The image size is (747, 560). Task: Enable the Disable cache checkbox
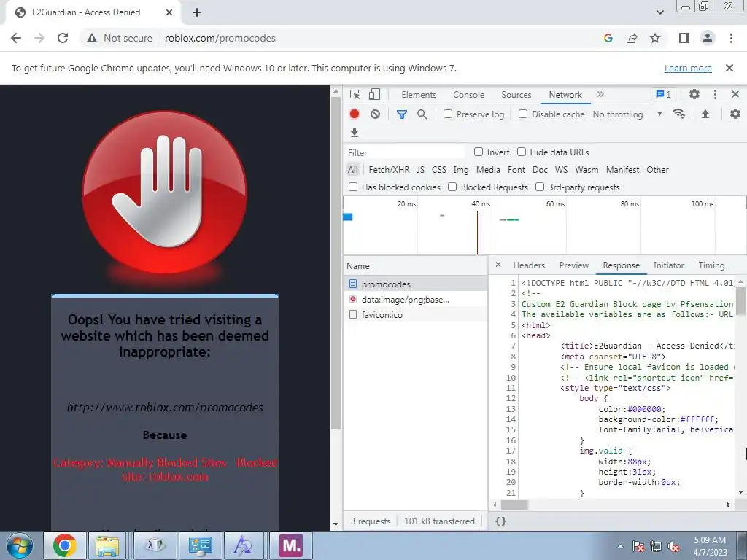pos(523,114)
